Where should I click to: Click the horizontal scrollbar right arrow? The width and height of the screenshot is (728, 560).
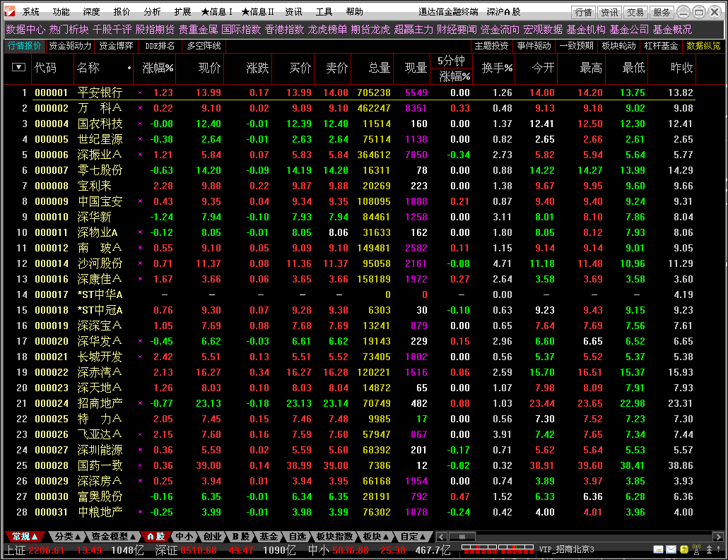(718, 537)
